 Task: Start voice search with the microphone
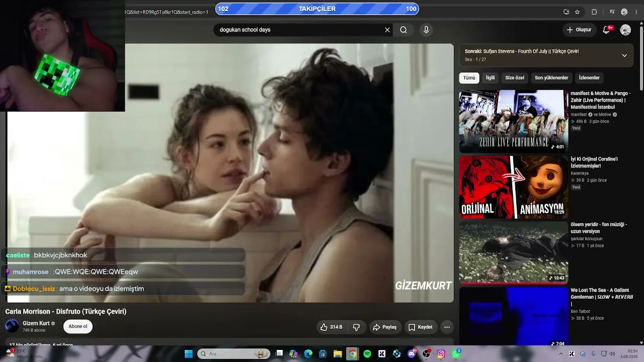click(426, 30)
